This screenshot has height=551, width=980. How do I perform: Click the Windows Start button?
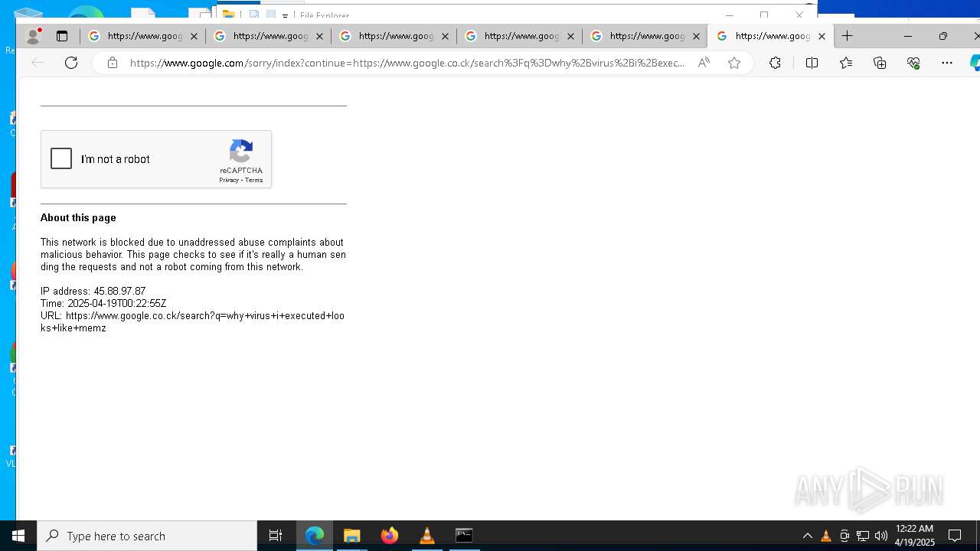pos(18,536)
